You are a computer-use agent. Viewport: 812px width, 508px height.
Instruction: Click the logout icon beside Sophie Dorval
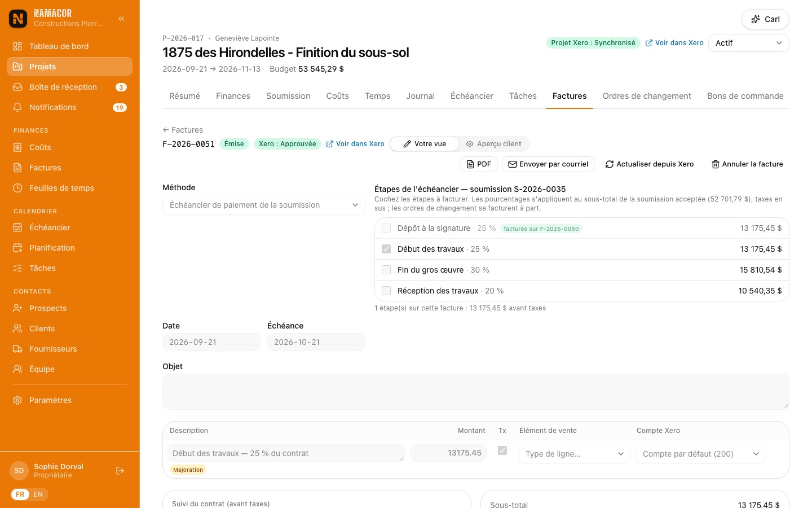120,471
